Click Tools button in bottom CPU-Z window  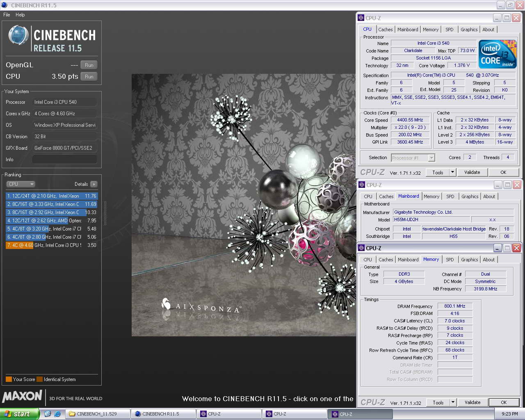click(438, 403)
